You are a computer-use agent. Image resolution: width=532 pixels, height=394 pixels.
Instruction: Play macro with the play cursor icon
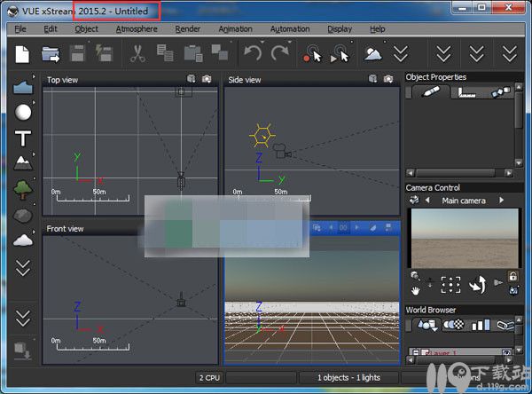[340, 54]
